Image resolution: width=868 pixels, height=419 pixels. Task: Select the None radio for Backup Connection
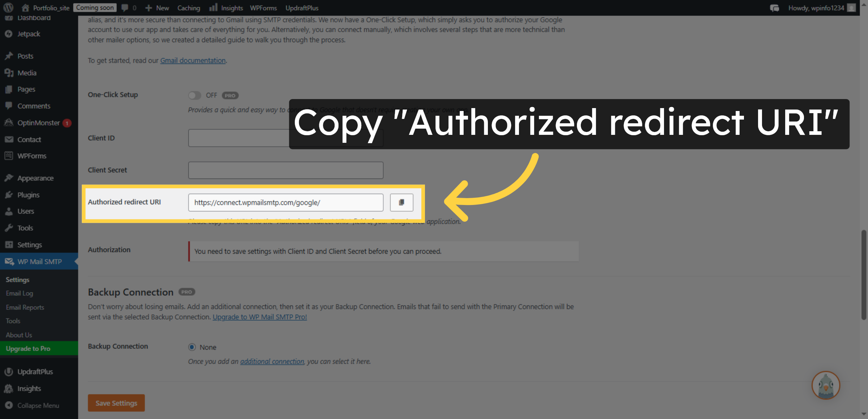pos(192,347)
